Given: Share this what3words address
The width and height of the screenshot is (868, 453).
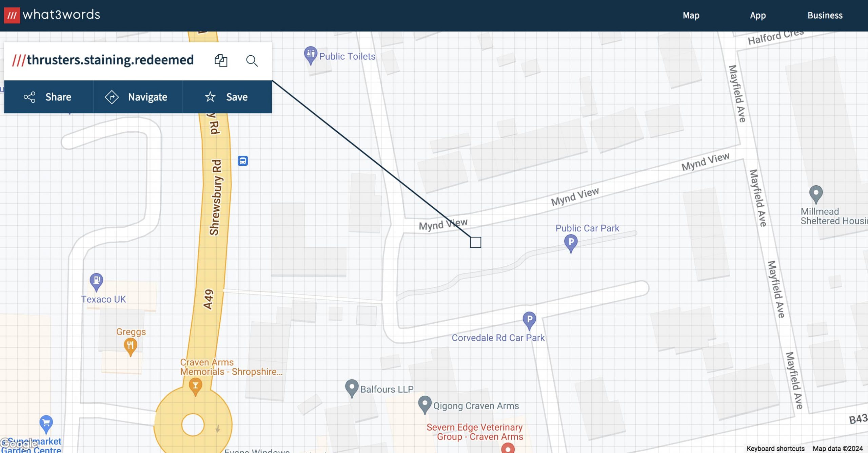Looking at the screenshot, I should tap(49, 97).
